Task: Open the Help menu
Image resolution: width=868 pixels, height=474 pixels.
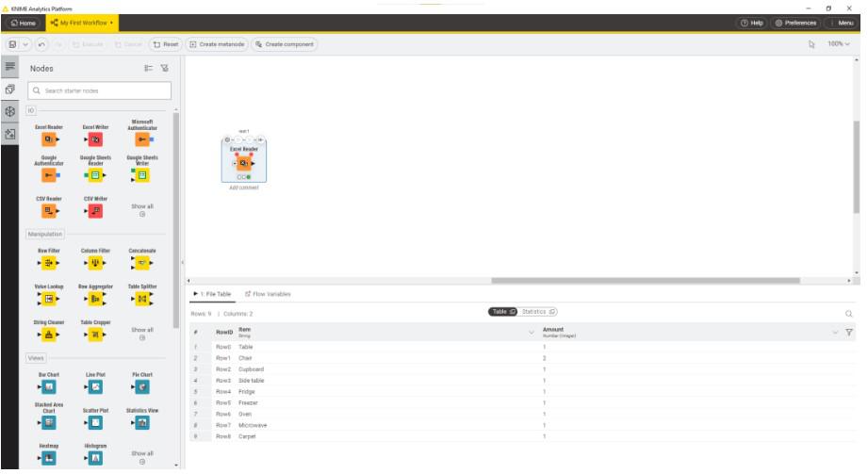Action: pos(752,23)
